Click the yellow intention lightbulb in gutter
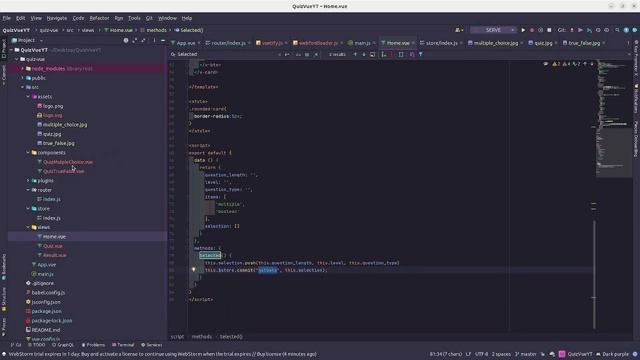Screen dimensions: 640x360 point(193,270)
